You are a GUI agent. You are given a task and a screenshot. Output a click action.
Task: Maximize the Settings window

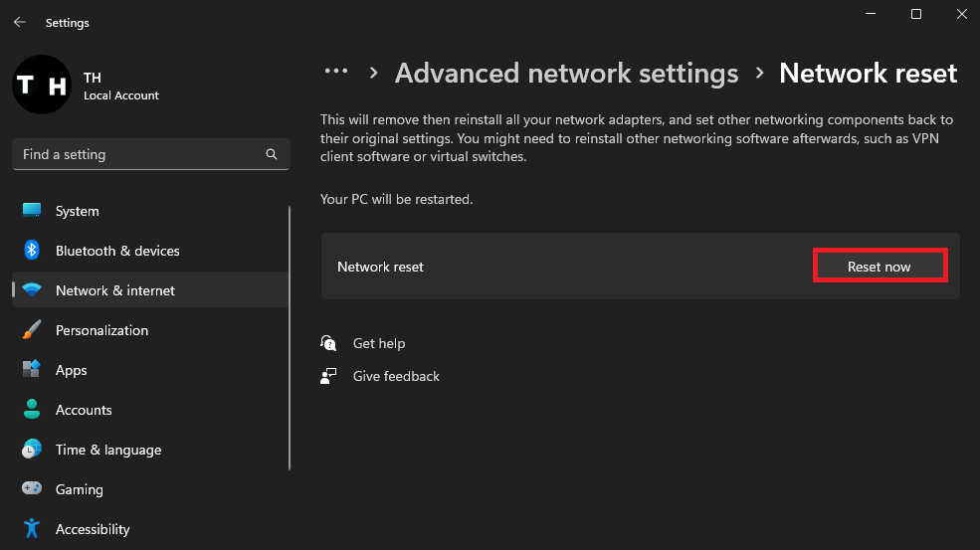click(916, 14)
